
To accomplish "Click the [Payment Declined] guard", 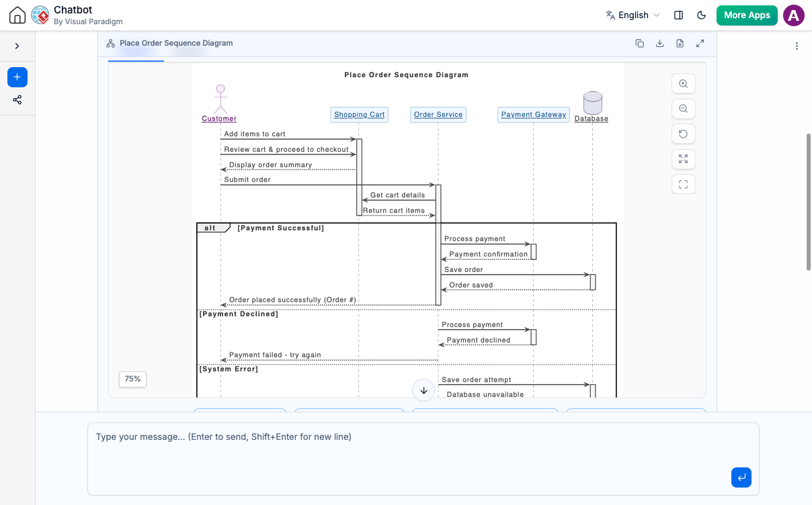I will point(239,314).
